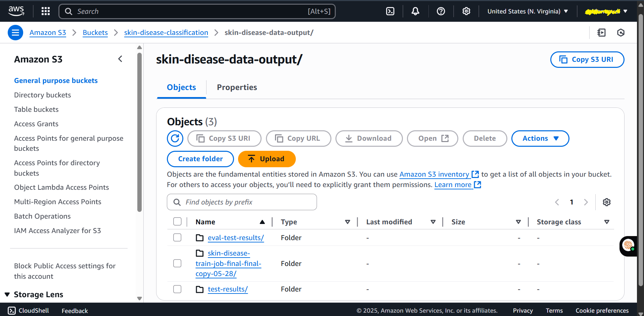Image resolution: width=644 pixels, height=316 pixels.
Task: Click the Upload button
Action: click(267, 159)
